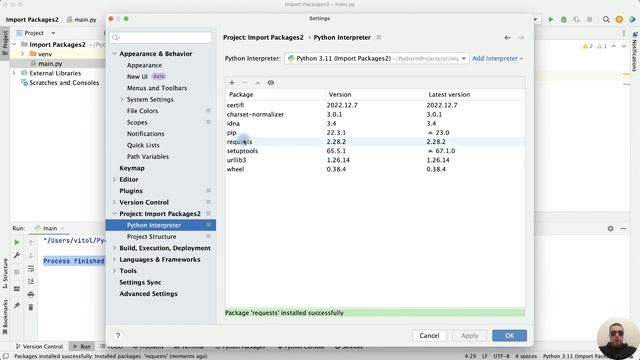Click the minus icon to uninstall a package
The image size is (640, 360).
click(245, 83)
